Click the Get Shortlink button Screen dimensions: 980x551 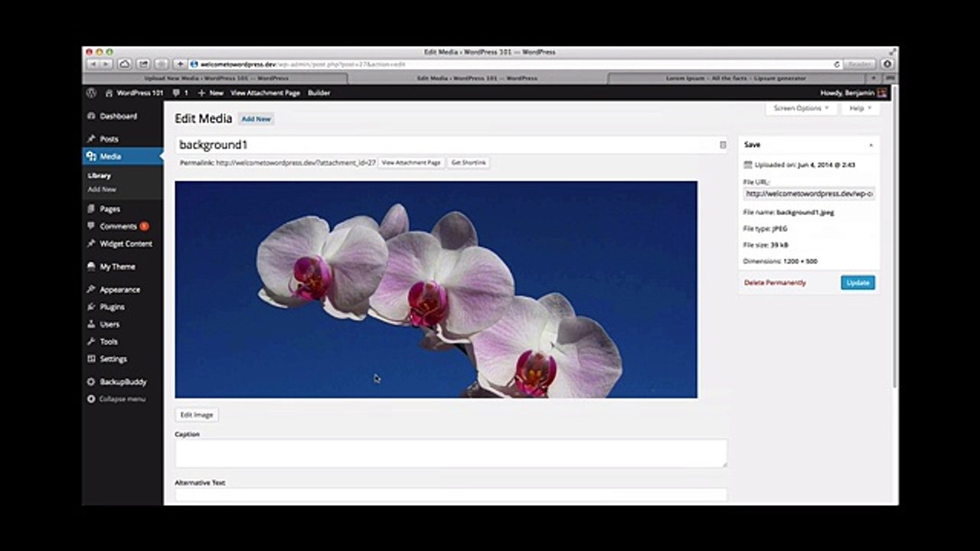(x=469, y=163)
